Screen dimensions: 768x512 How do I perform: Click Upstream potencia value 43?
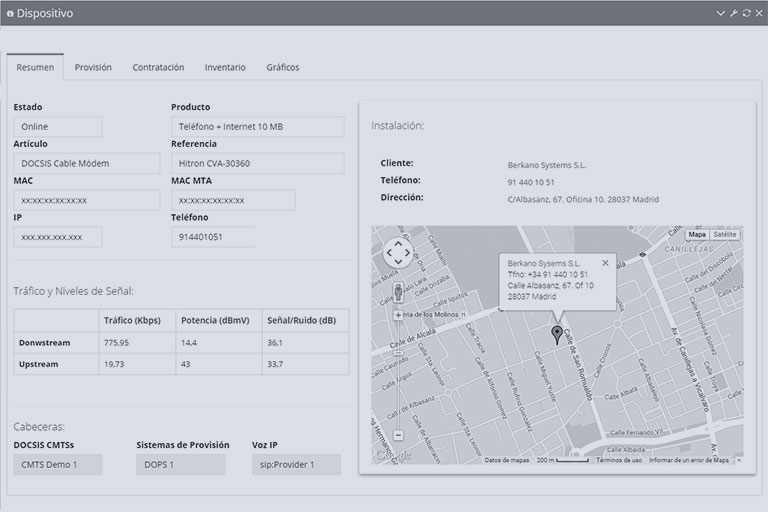pyautogui.click(x=186, y=364)
